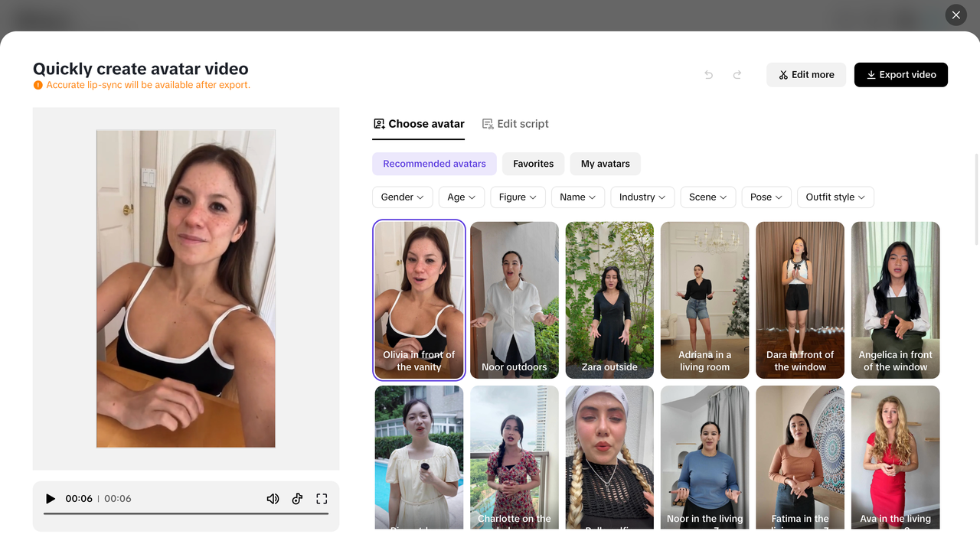Play the avatar video preview
The height and width of the screenshot is (544, 980).
click(x=51, y=498)
